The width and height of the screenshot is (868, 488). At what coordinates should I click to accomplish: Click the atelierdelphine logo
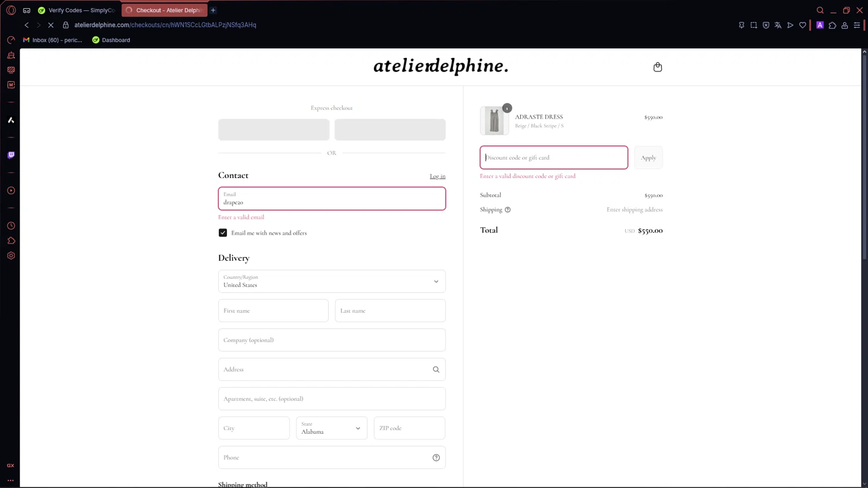coord(441,66)
